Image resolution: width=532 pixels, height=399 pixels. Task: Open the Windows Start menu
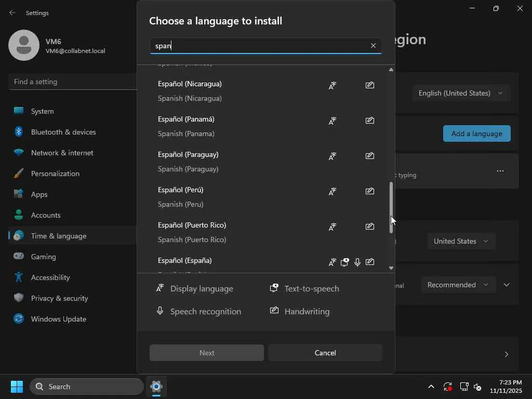click(17, 387)
